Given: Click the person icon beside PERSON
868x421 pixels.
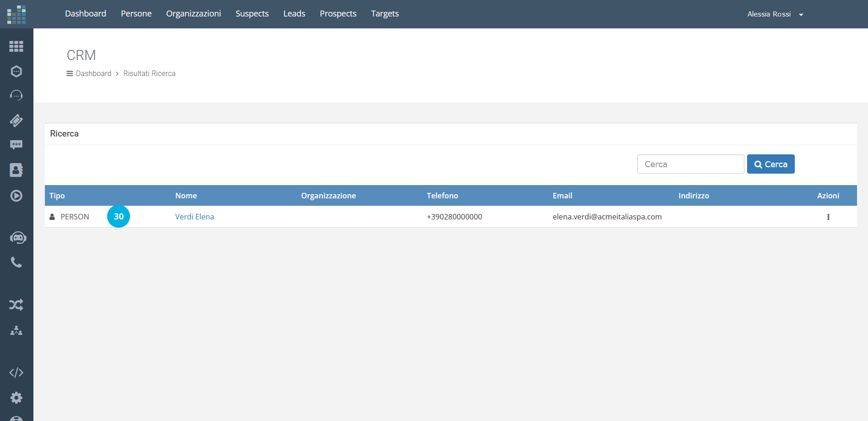Looking at the screenshot, I should pos(52,217).
